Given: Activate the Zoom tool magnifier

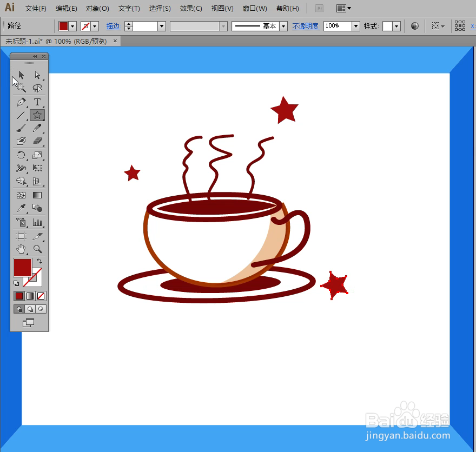Looking at the screenshot, I should [37, 249].
